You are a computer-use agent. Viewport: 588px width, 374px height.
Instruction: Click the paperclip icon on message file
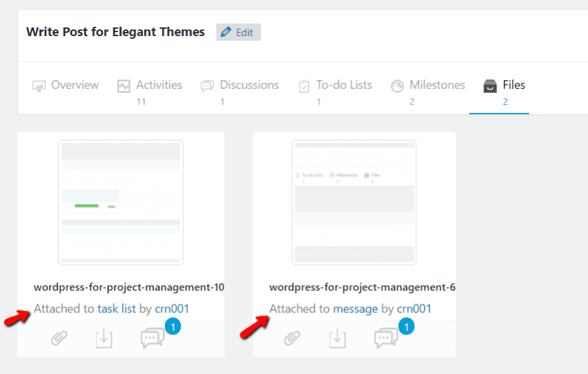click(292, 339)
